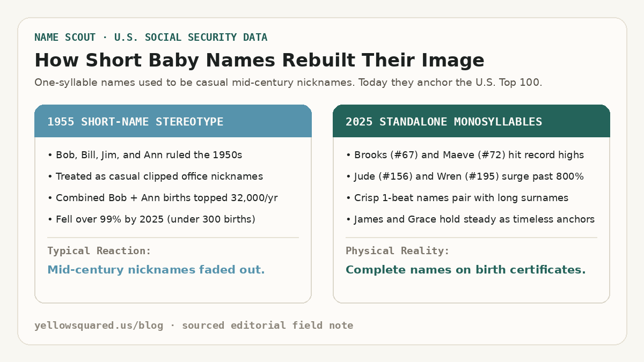Click the '1955 SHORT-NAME STEREOTYPE' card header
Image resolution: width=644 pixels, height=362 pixels.
(x=173, y=122)
